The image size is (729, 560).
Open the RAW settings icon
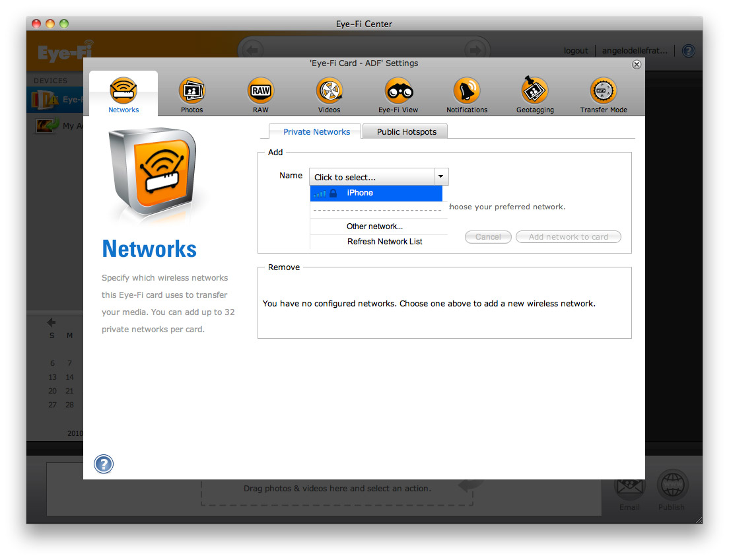point(260,90)
